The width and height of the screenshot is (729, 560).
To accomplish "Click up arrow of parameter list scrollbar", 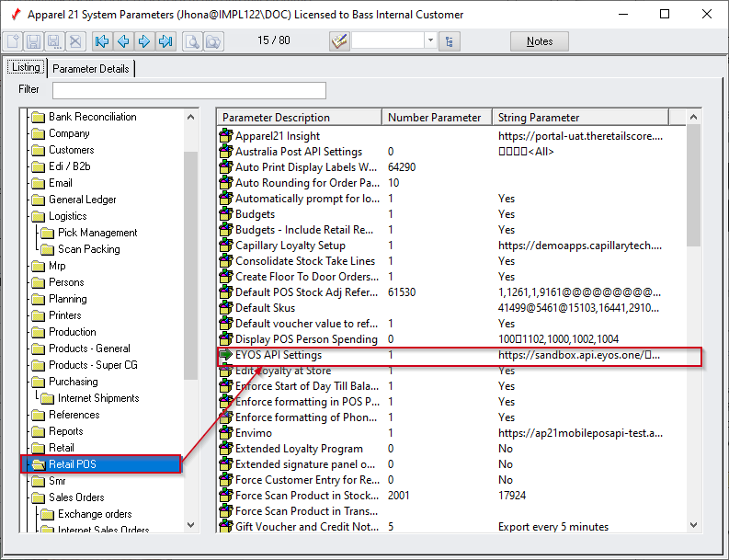I will [x=694, y=117].
